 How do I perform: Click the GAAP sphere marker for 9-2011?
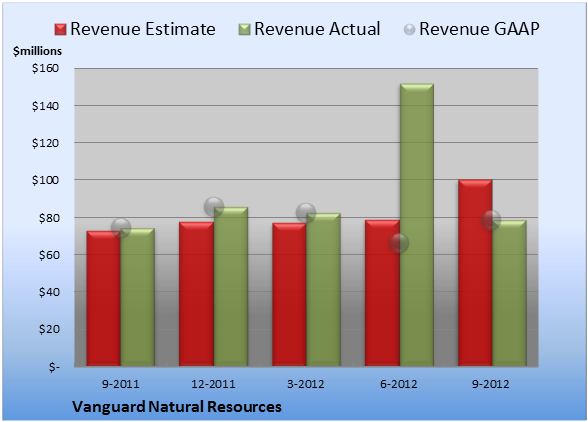click(x=121, y=228)
